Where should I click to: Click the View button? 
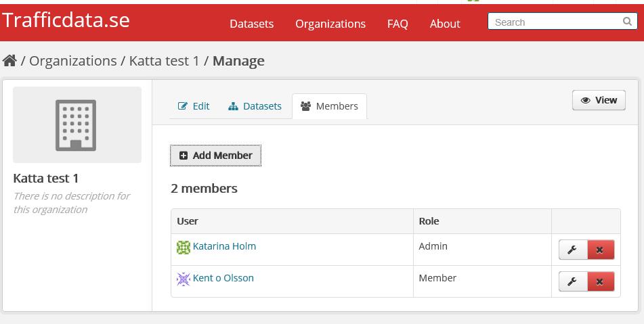click(599, 100)
